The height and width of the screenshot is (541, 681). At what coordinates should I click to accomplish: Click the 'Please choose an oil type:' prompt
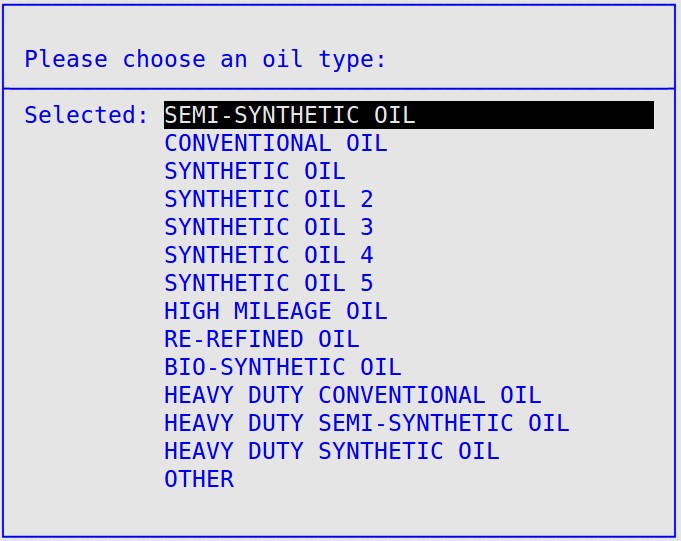205,59
